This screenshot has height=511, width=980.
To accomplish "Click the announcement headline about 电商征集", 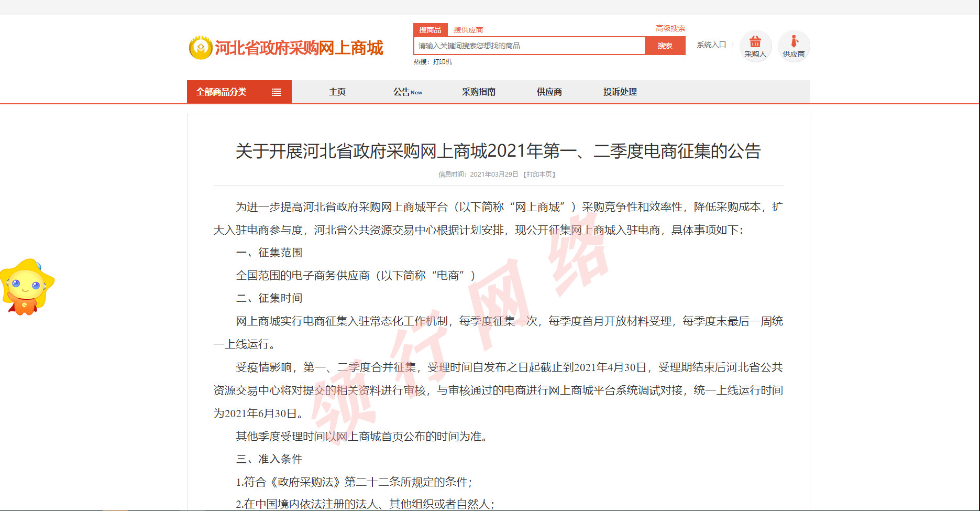I will click(498, 151).
